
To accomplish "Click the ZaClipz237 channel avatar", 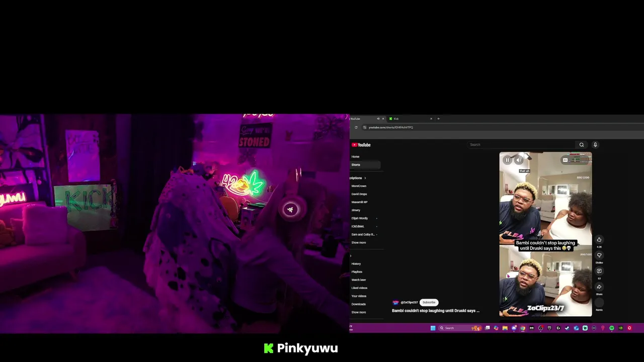I will pos(395,302).
